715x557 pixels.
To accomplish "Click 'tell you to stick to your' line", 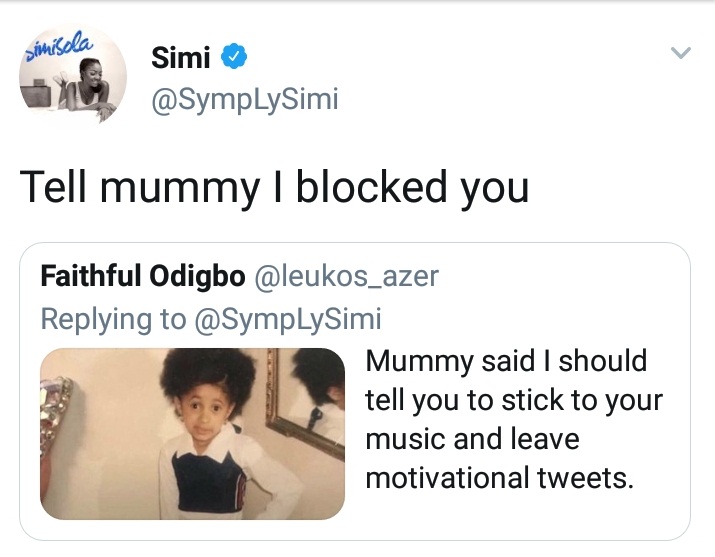I will click(514, 399).
